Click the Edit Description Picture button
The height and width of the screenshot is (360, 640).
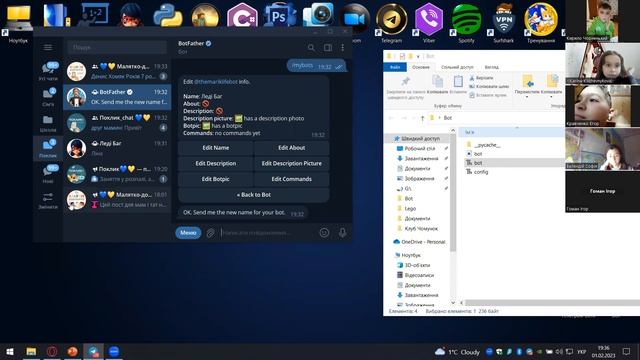[291, 163]
